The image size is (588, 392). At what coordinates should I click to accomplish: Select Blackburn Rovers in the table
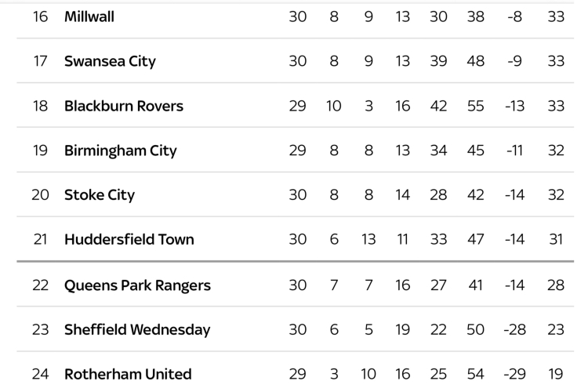click(x=123, y=106)
